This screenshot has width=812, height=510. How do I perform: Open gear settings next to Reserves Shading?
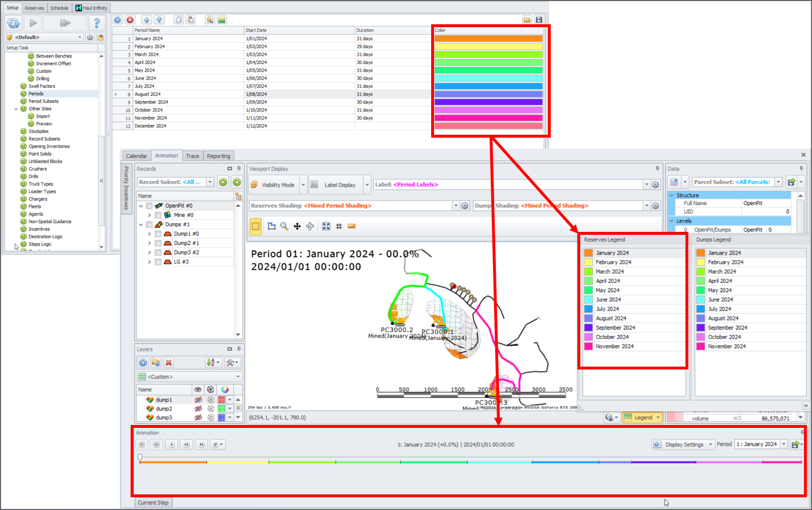pos(465,206)
